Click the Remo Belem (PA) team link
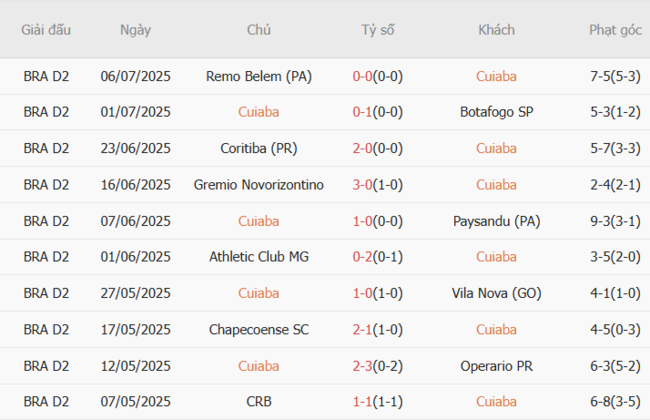This screenshot has height=420, width=650. 258,76
